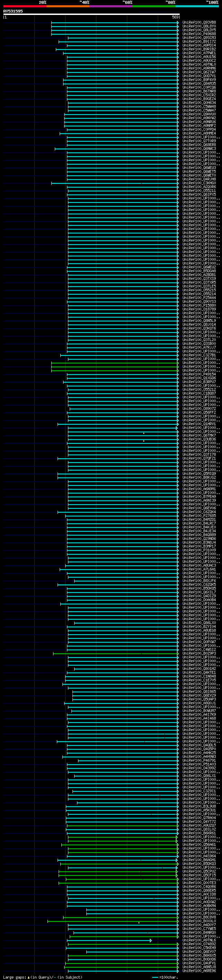Select hit label UniRef100_P25444
The width and height of the screenshot is (222, 980).
tap(199, 298)
